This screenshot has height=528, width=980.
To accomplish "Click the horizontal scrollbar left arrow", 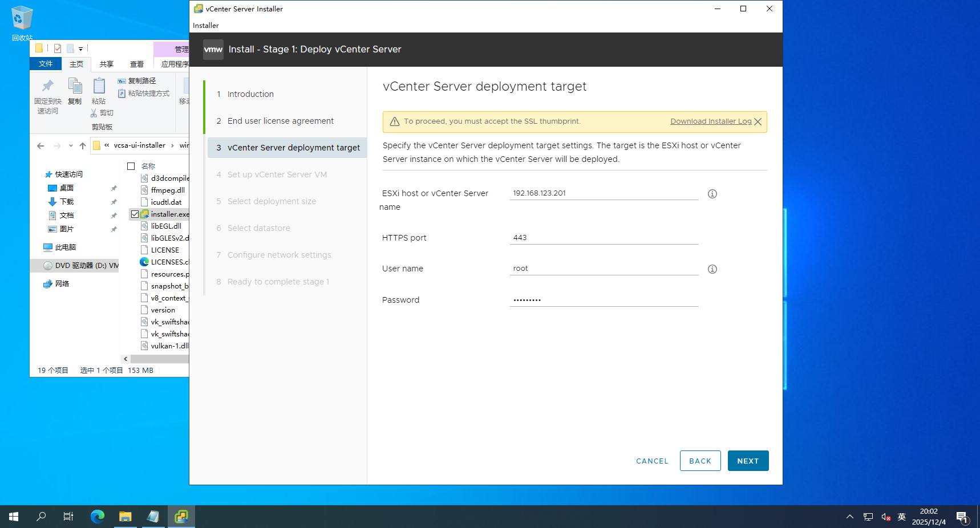I will pos(125,359).
